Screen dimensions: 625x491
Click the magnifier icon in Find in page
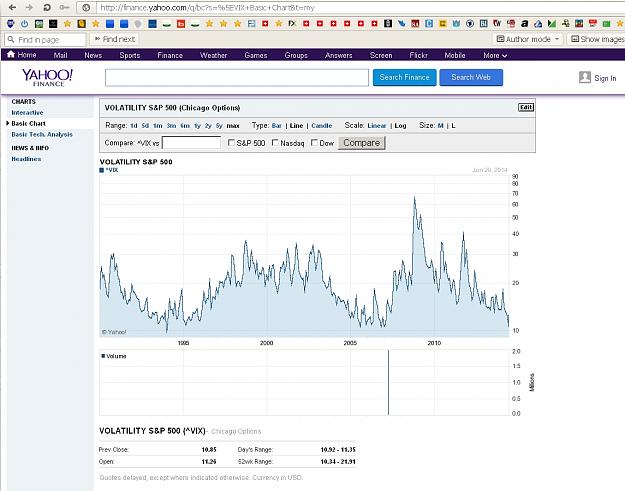coord(11,39)
